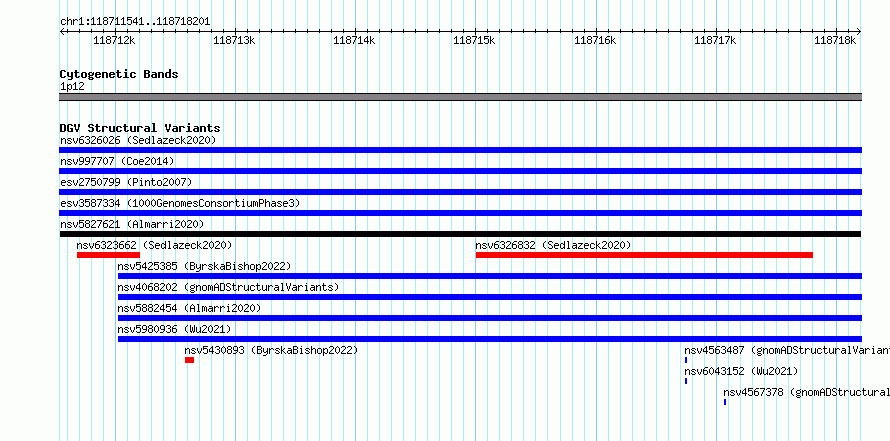Open nsv5425385 (ByrskaBishop2022) label
The width and height of the screenshot is (890, 441).
[204, 266]
